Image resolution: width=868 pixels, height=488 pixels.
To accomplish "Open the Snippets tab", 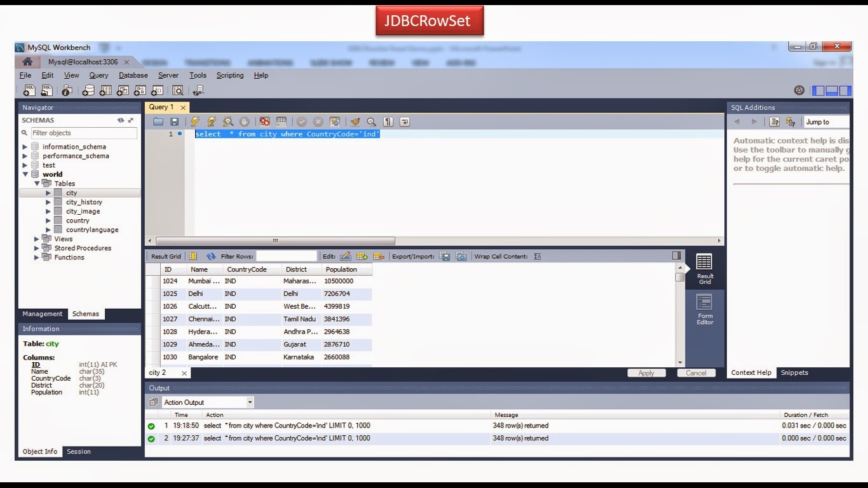I will [x=794, y=373].
